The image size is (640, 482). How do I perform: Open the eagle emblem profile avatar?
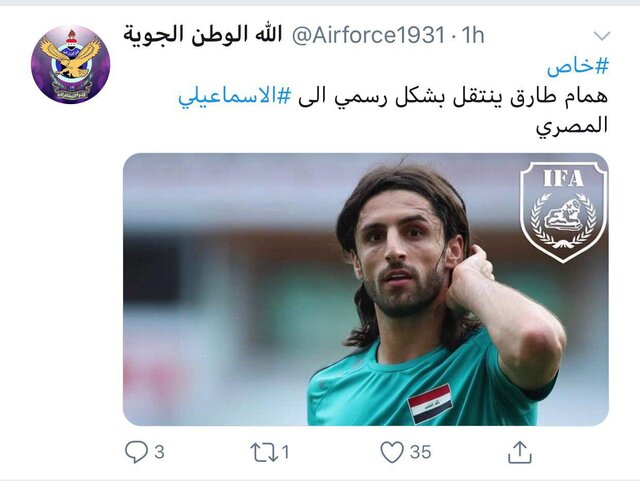[71, 64]
